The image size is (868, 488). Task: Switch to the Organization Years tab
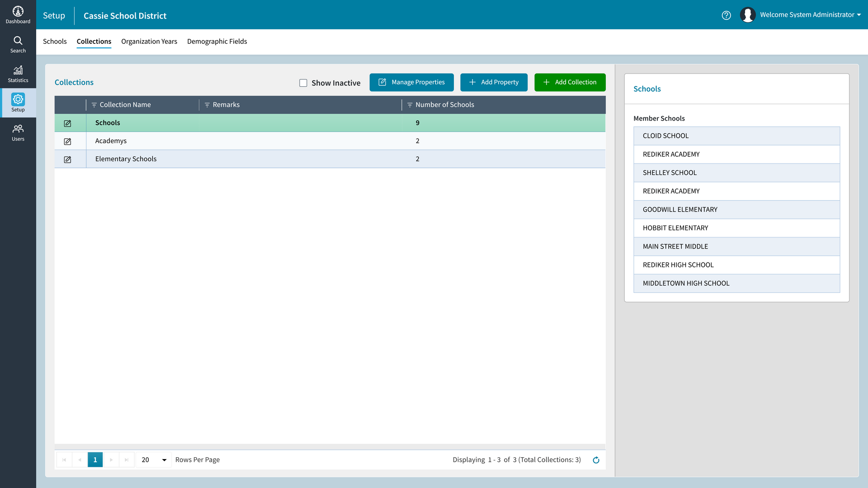[x=149, y=41]
